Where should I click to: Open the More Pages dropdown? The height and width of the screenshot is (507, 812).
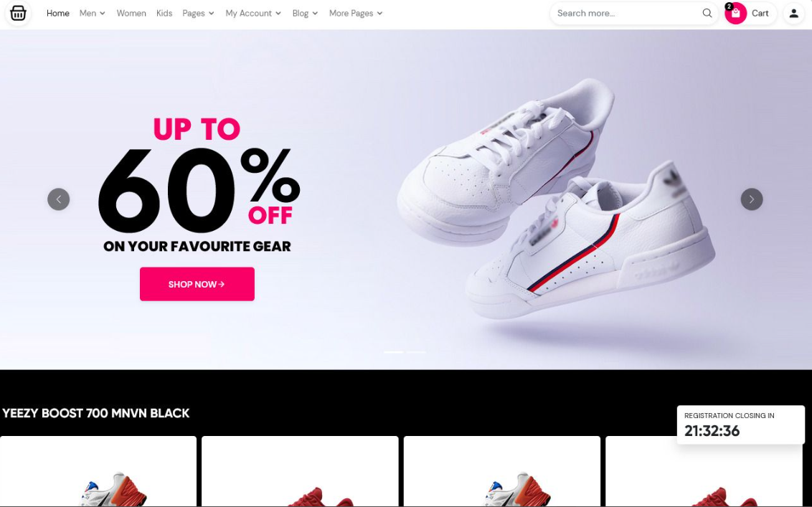pos(356,13)
